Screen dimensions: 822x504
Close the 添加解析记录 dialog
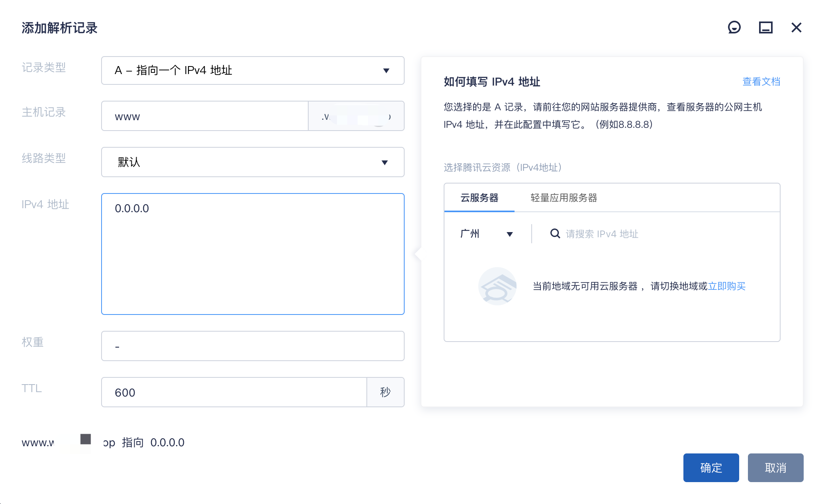point(796,27)
